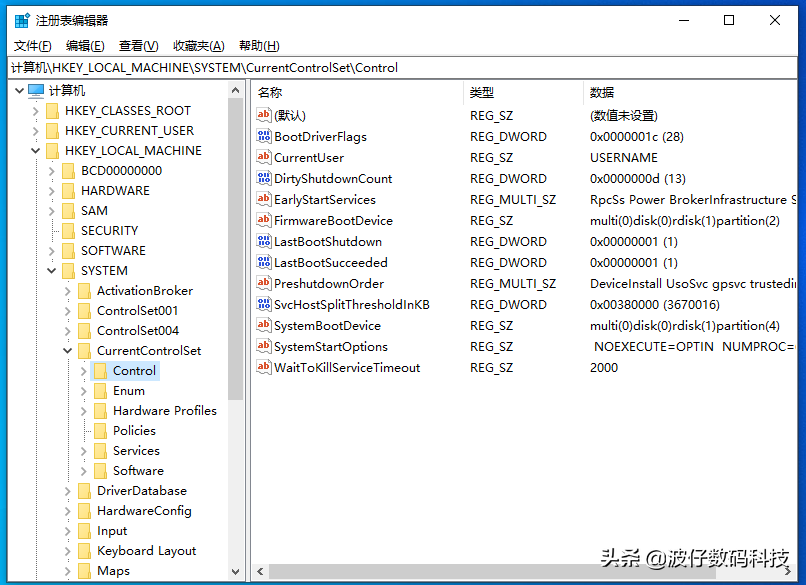Click the ControlSet001 folder icon

click(84, 311)
